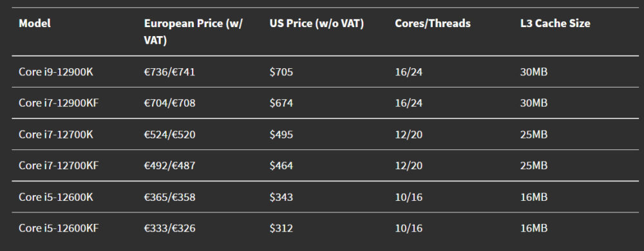Select the Core i7-12700KF model cell
644x251 pixels.
click(x=59, y=165)
